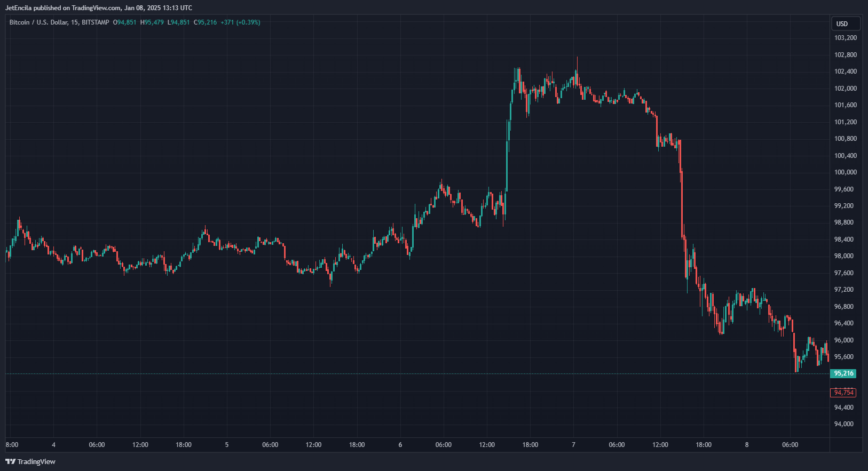Click the high value H95,479 in the legend
Image resolution: width=868 pixels, height=471 pixels.
tap(152, 22)
